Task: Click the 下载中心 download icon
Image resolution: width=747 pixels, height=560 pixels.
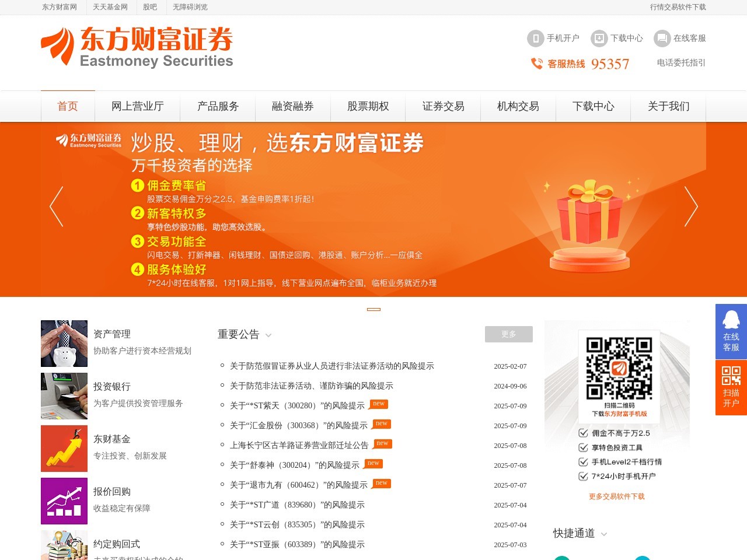Action: [599, 38]
